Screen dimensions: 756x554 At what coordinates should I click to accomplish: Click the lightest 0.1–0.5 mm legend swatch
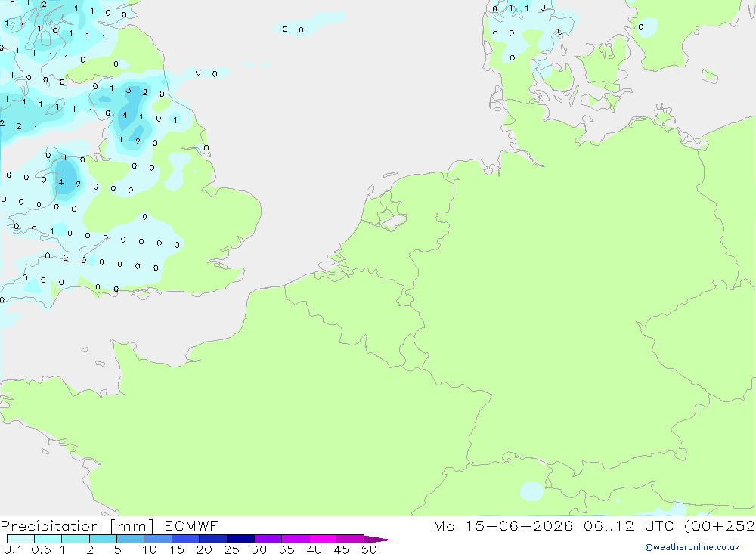coord(20,539)
